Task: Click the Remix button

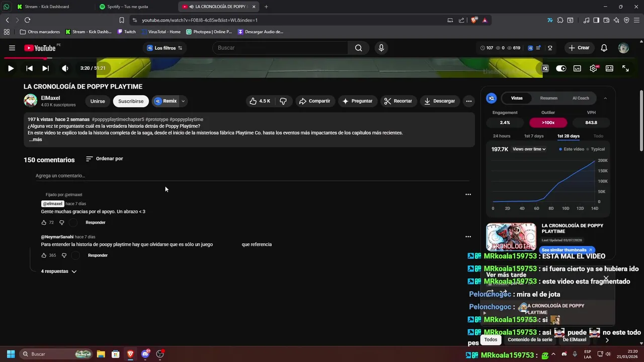Action: (x=166, y=101)
